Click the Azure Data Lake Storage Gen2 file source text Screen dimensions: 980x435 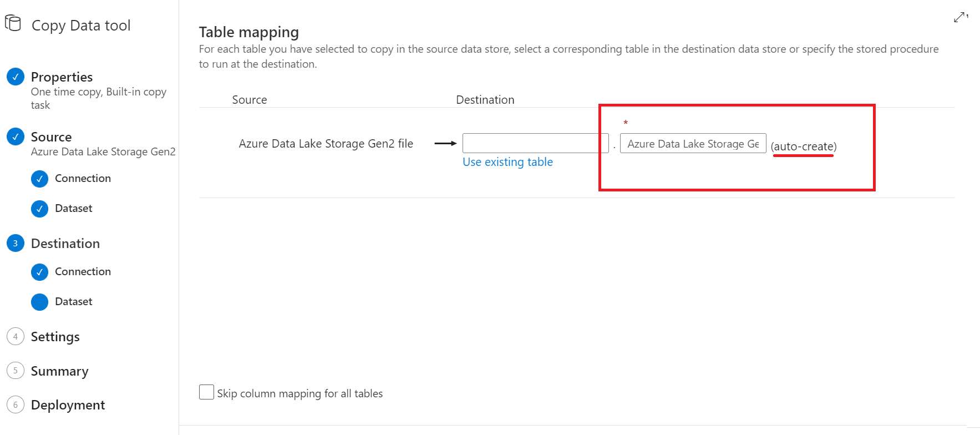[326, 144]
